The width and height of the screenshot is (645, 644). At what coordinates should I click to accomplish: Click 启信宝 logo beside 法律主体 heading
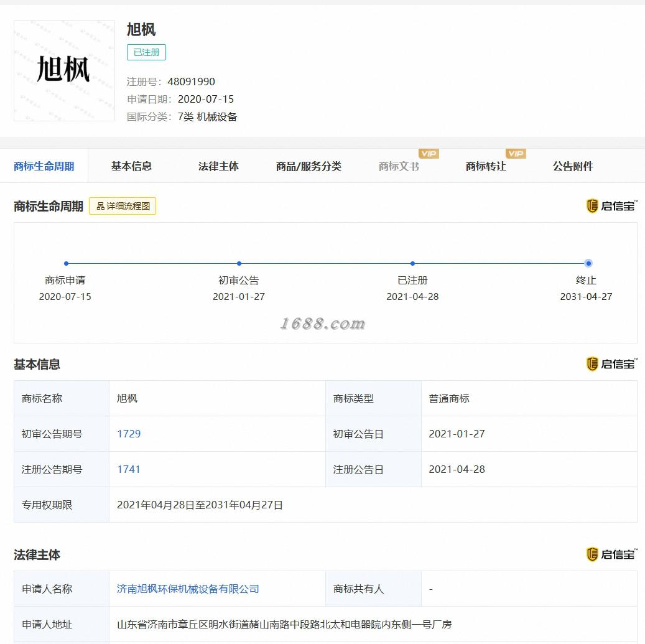coord(611,554)
